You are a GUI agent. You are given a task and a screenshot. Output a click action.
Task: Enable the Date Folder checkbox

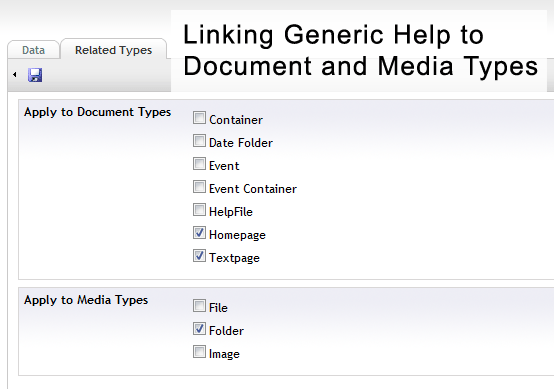pos(199,141)
